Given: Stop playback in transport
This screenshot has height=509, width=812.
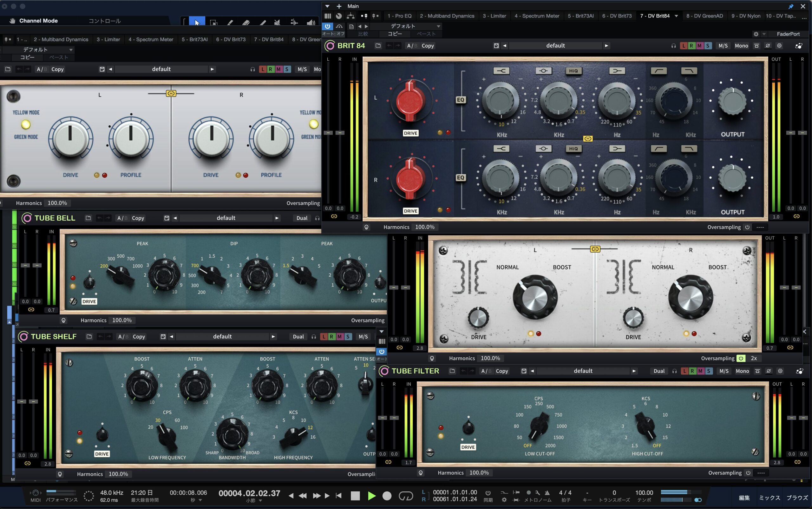Looking at the screenshot, I should tap(355, 496).
